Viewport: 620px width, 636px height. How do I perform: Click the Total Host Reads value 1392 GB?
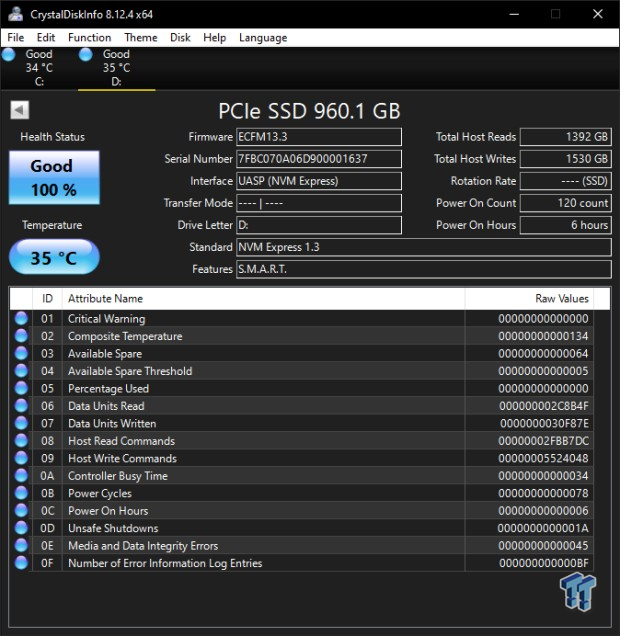(x=566, y=137)
